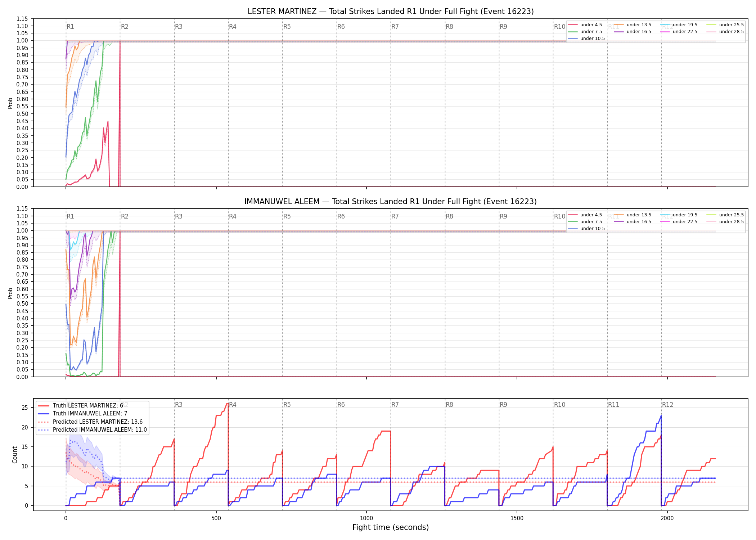
Task: Click the R9 round marker in the Count chart
Action: (503, 405)
